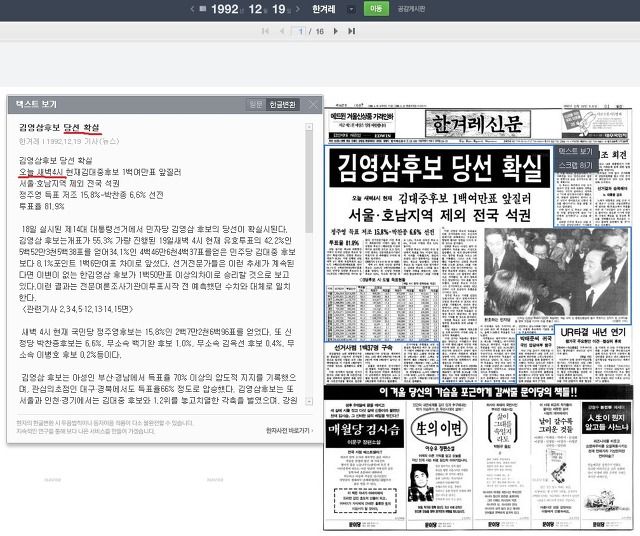
Task: Select the year 1992 field
Action: pyautogui.click(x=224, y=9)
